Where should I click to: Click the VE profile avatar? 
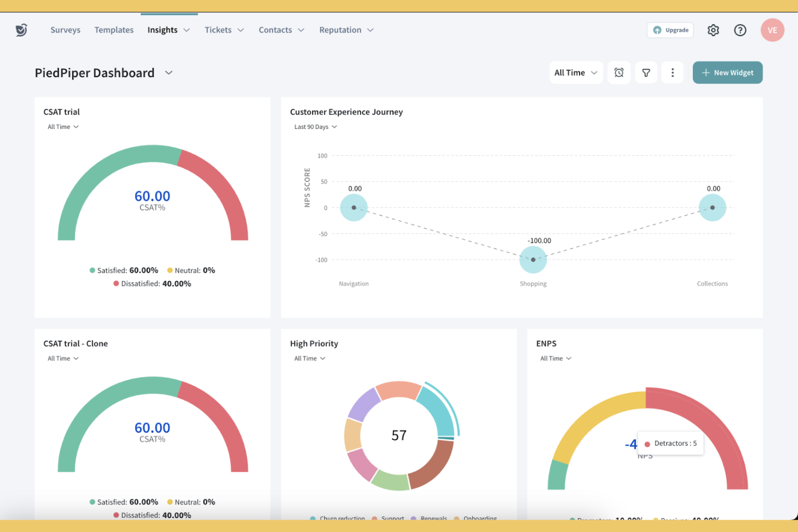[x=772, y=30]
